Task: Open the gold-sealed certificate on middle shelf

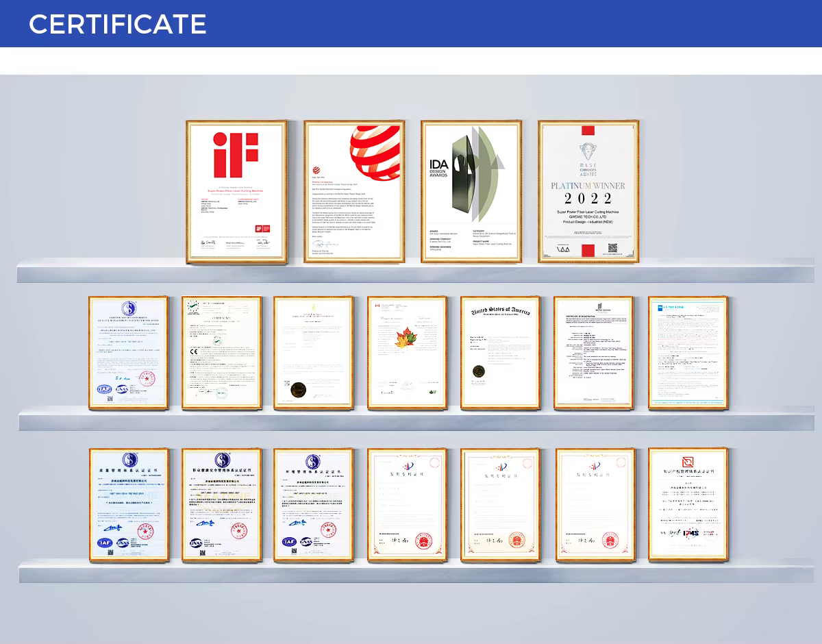Action: click(x=314, y=353)
